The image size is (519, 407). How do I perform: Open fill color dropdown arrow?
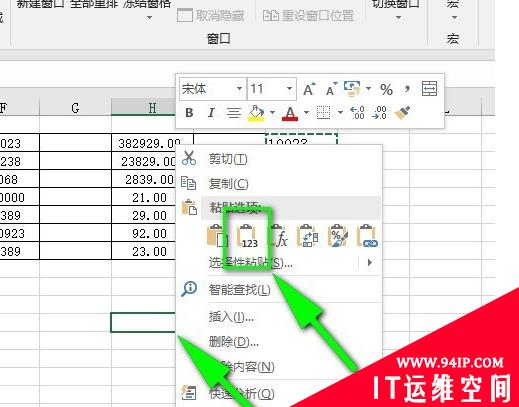272,113
